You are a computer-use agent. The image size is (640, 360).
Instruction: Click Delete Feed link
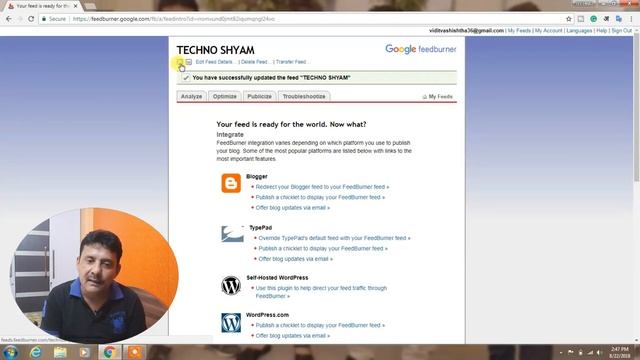[x=255, y=62]
